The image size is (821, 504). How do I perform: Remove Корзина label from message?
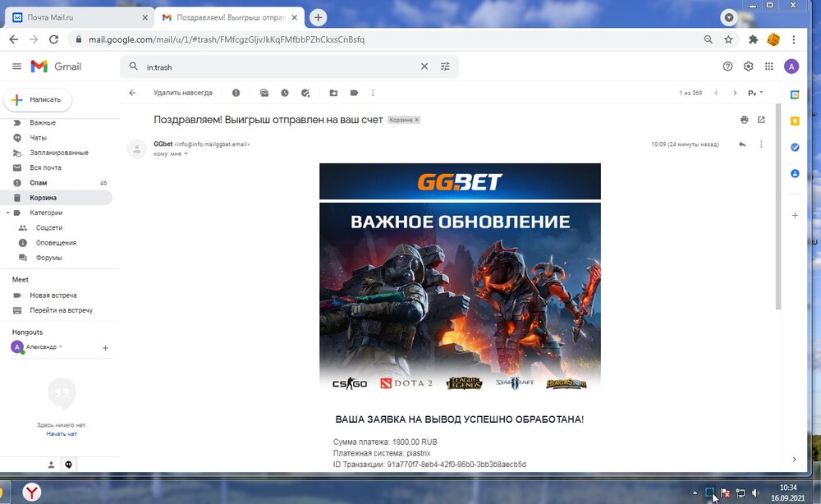(x=417, y=120)
